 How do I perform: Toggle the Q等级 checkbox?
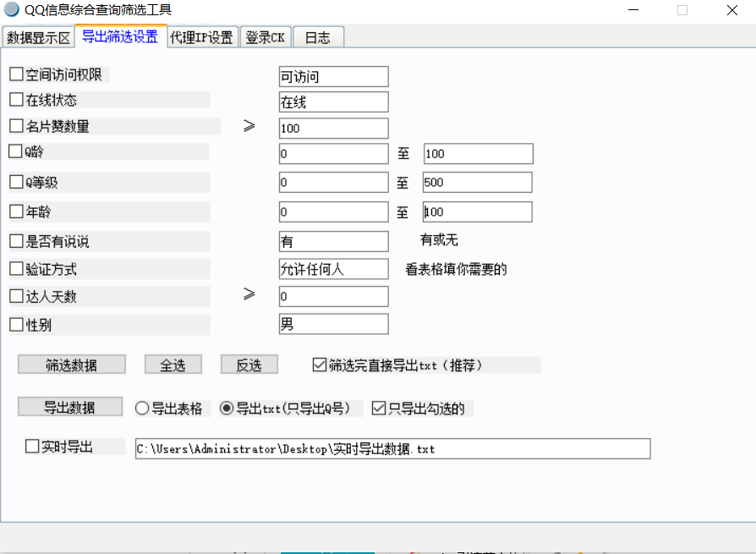click(x=17, y=183)
